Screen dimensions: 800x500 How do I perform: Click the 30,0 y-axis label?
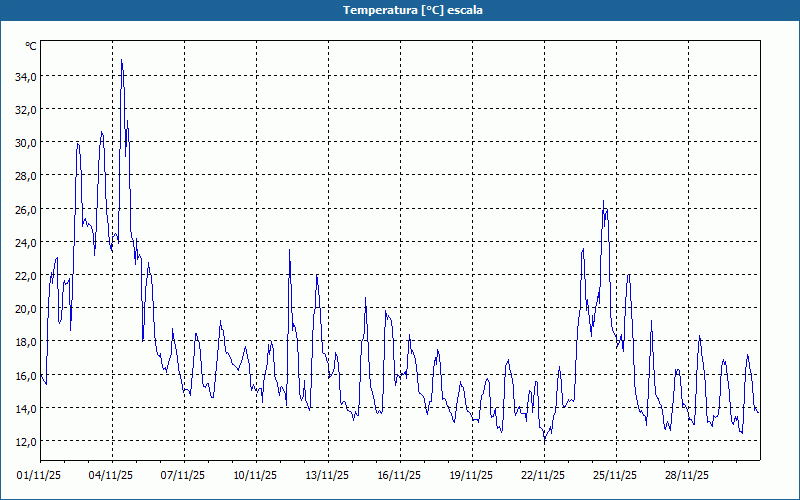pos(25,142)
